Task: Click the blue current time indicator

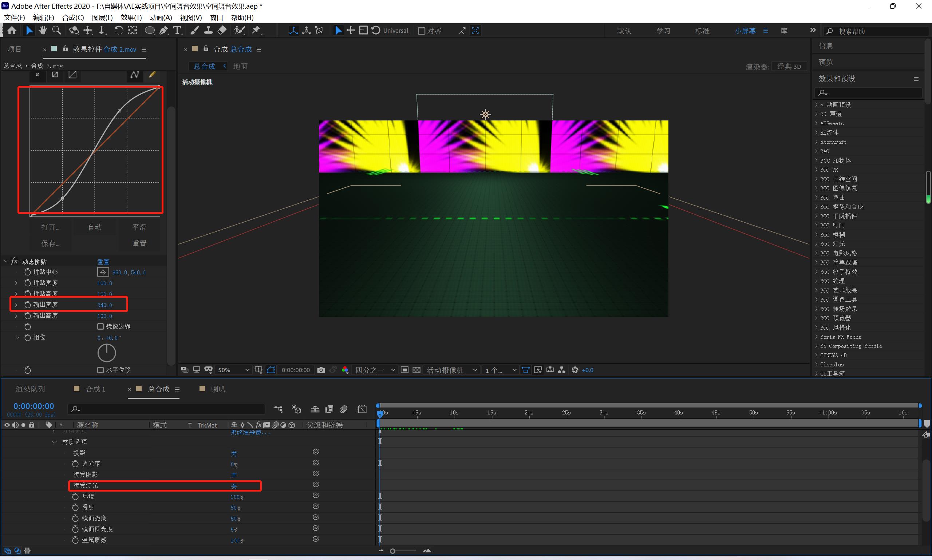Action: 380,414
